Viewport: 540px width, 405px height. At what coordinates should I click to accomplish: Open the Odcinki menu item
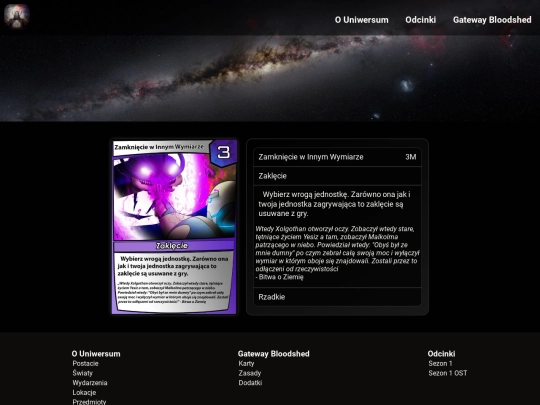[420, 20]
